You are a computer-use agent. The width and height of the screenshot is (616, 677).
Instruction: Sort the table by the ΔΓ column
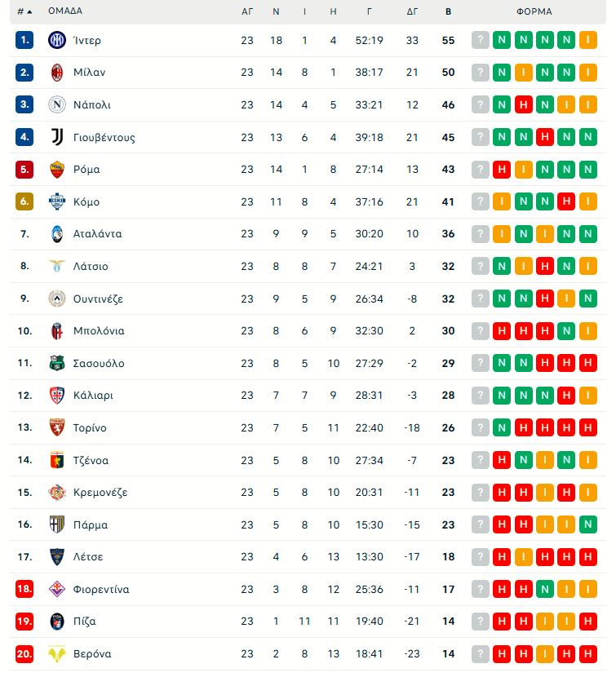click(x=413, y=11)
